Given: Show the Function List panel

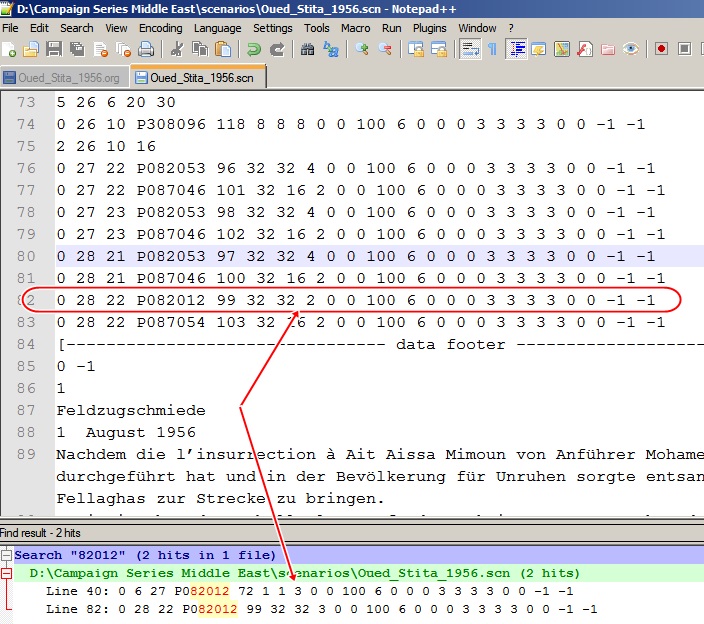Looking at the screenshot, I should [585, 49].
